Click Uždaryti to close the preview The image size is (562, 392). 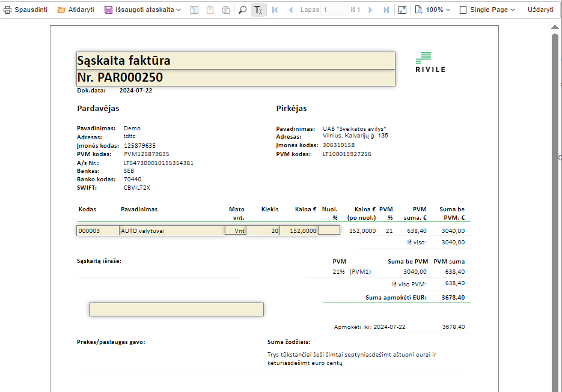tap(540, 10)
